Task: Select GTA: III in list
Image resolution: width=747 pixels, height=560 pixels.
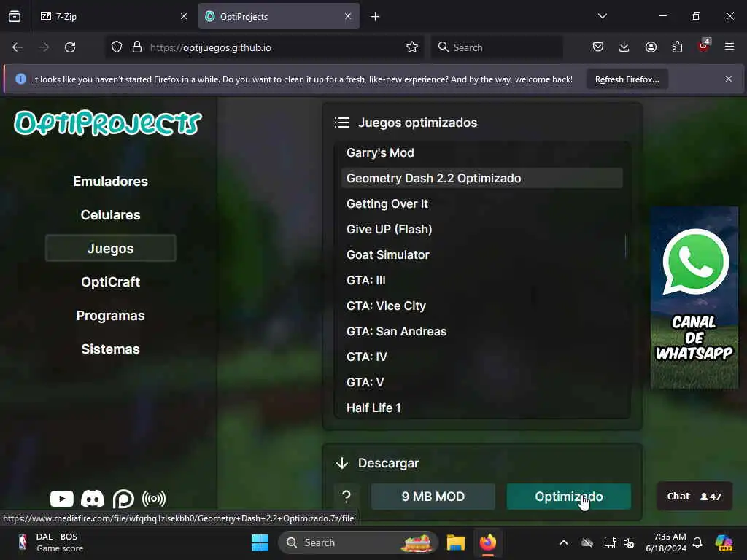Action: 481,280
